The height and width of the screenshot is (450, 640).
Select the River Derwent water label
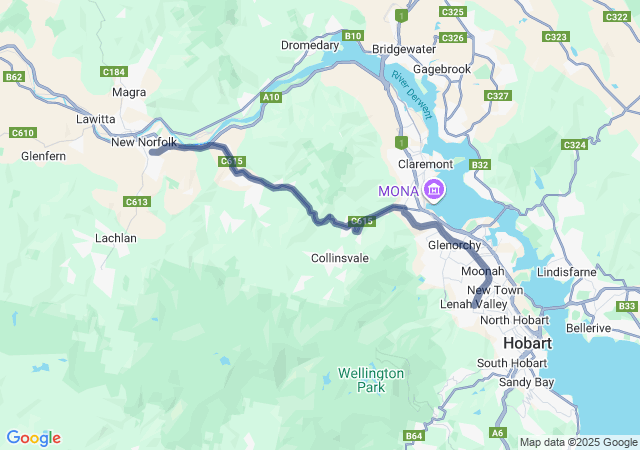411,95
